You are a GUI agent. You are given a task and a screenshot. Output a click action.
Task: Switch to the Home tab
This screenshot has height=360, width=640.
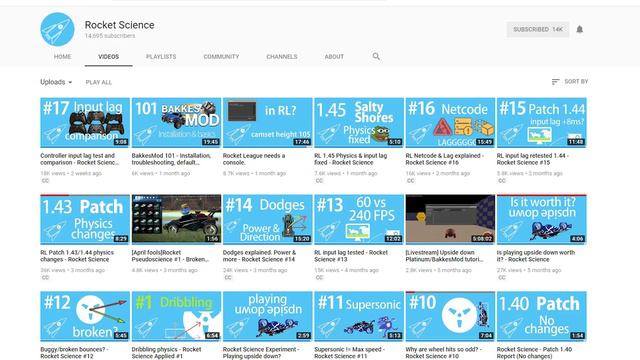[x=62, y=57]
